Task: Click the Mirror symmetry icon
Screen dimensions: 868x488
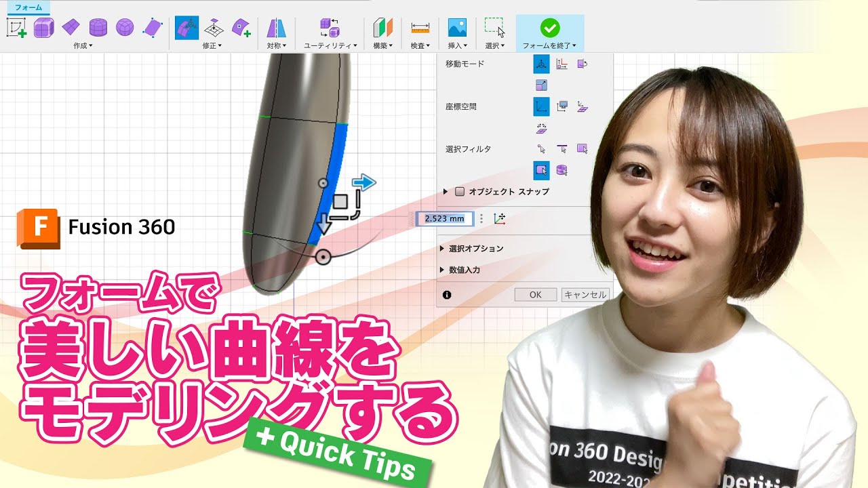Action: coord(276,28)
